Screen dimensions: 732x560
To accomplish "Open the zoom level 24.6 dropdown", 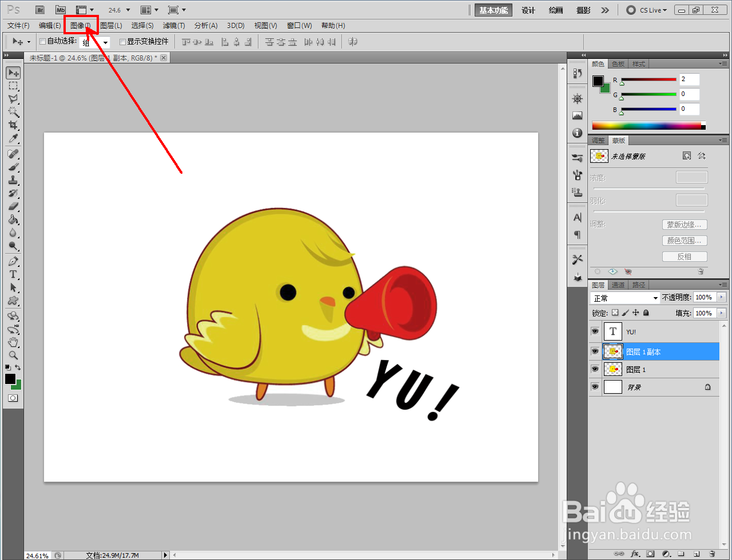I will 128,10.
